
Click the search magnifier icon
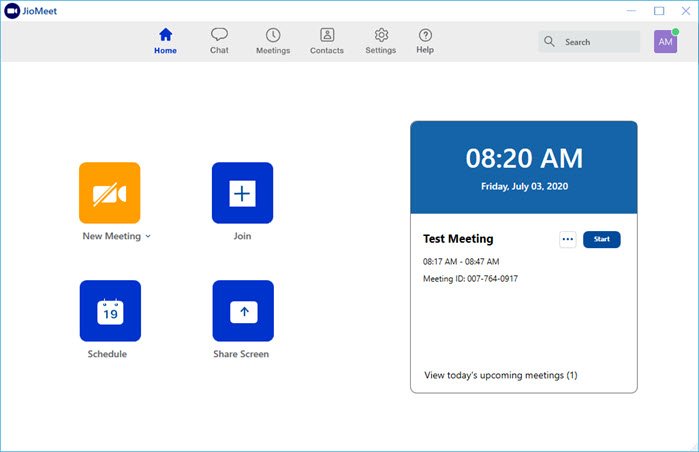pos(549,41)
